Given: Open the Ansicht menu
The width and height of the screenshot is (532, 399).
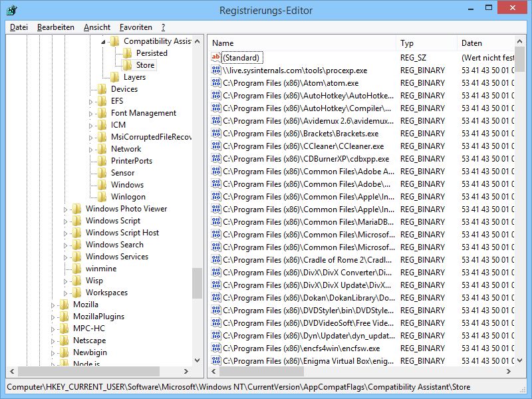Looking at the screenshot, I should (97, 27).
